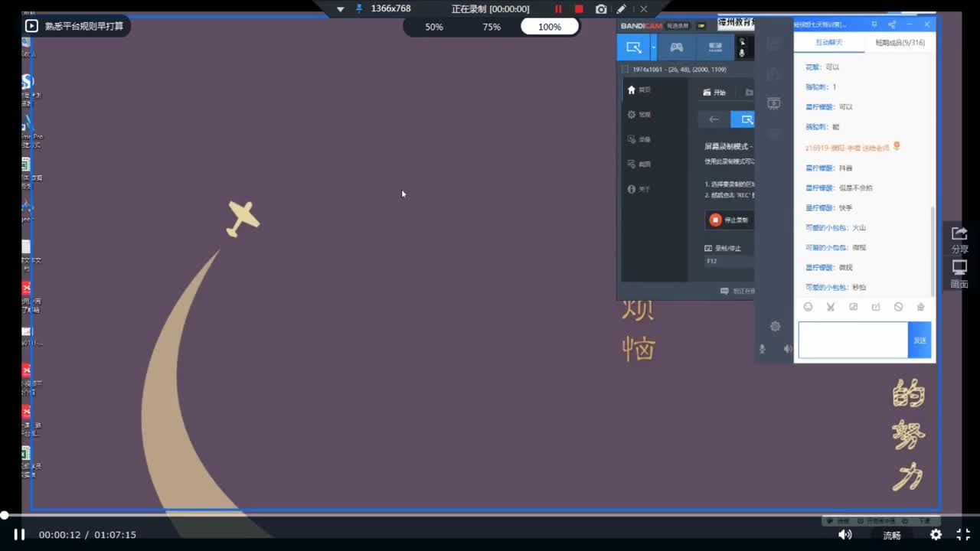Click the chat window scrollbar
Image resolution: width=980 pixels, height=551 pixels.
(x=932, y=251)
